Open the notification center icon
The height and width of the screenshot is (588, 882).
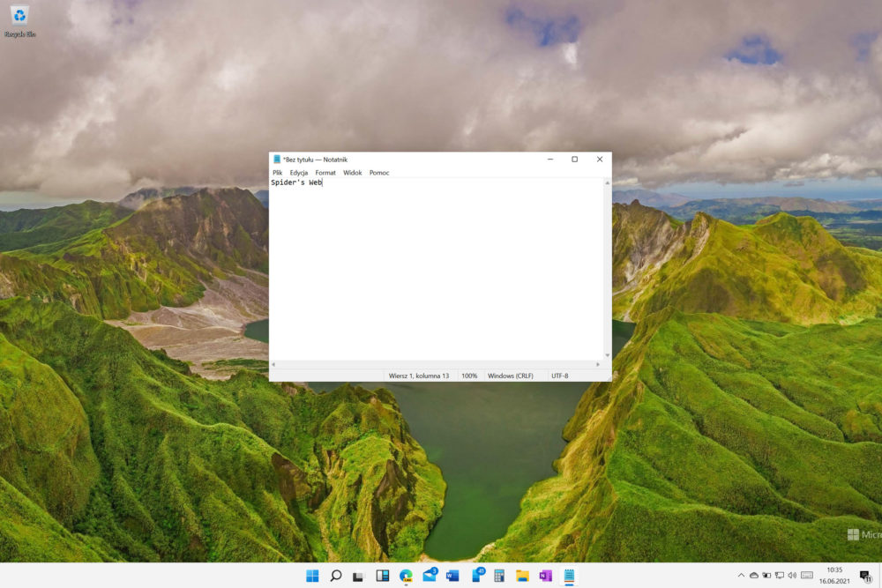point(866,576)
